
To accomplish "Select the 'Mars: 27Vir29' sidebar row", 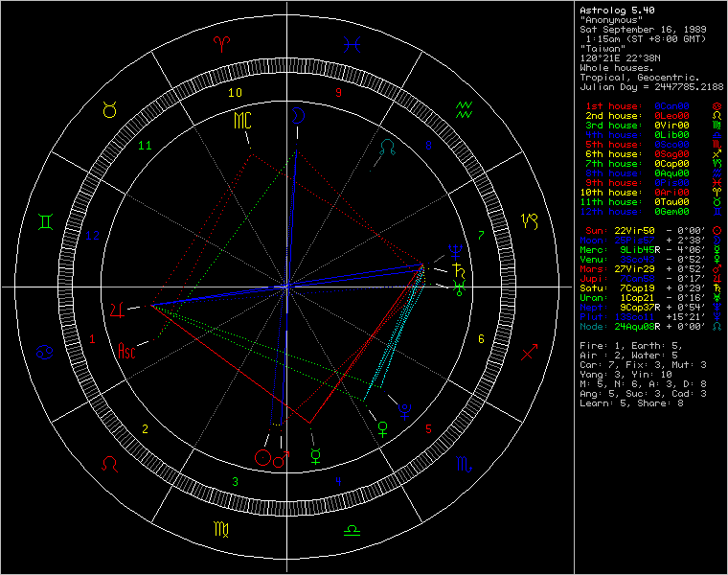I will (652, 269).
